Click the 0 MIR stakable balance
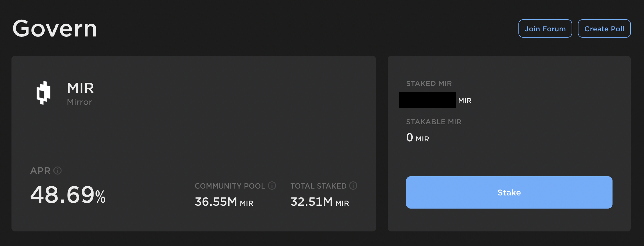Screen dimensions: 644x246 pos(417,138)
